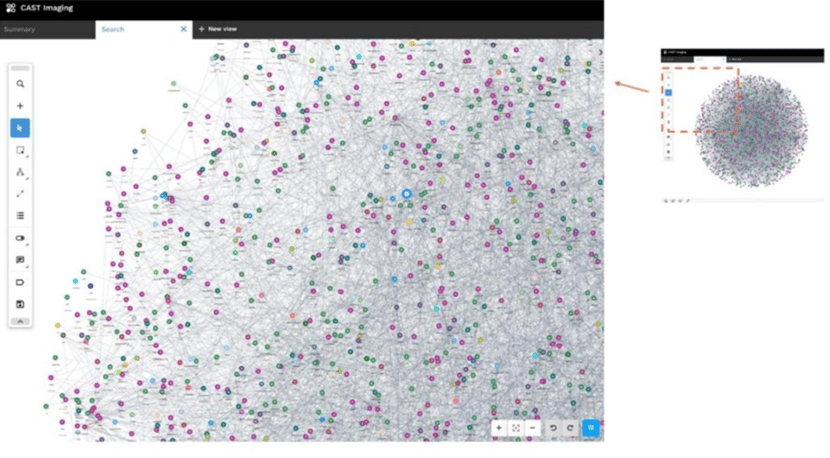Open the comment annotation tool options
Screen dimensions: 830x458
click(x=20, y=260)
